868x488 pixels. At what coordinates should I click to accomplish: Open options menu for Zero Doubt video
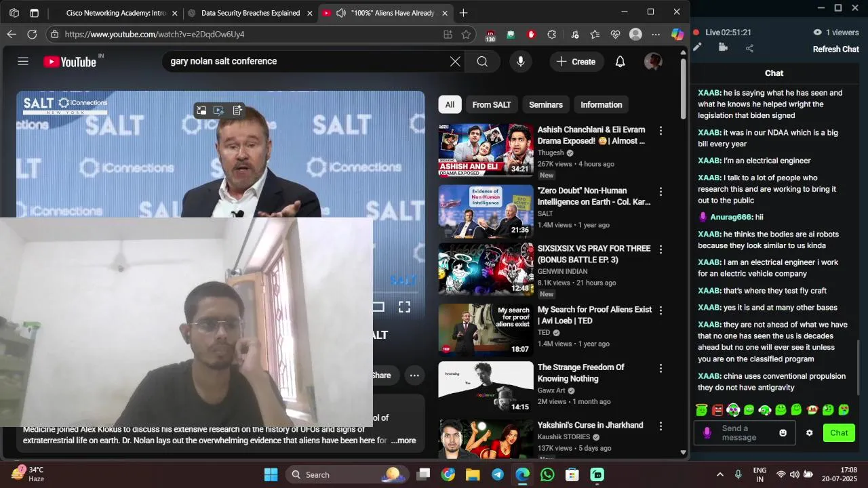point(660,192)
